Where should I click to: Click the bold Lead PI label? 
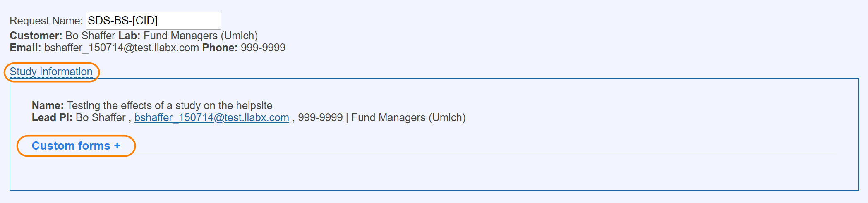[x=52, y=118]
